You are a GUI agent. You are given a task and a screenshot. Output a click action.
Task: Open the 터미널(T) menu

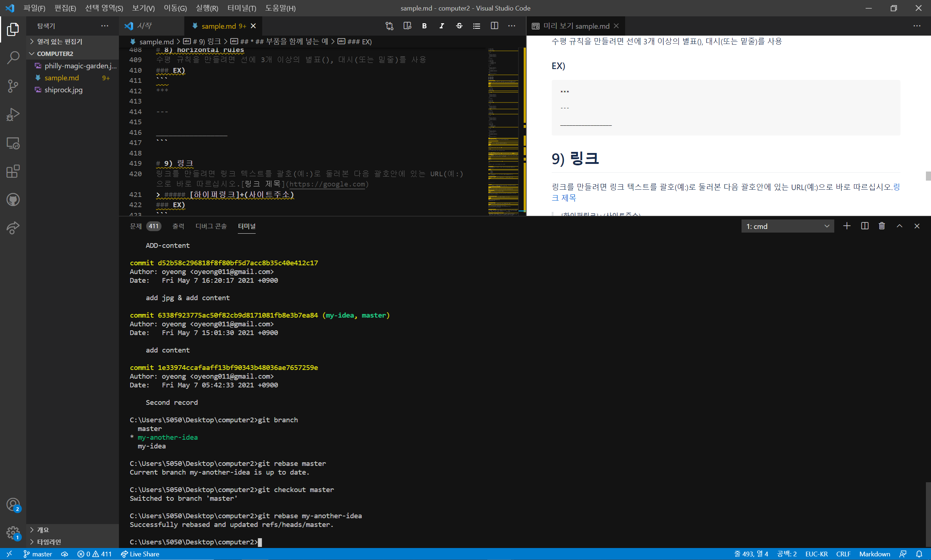241,8
